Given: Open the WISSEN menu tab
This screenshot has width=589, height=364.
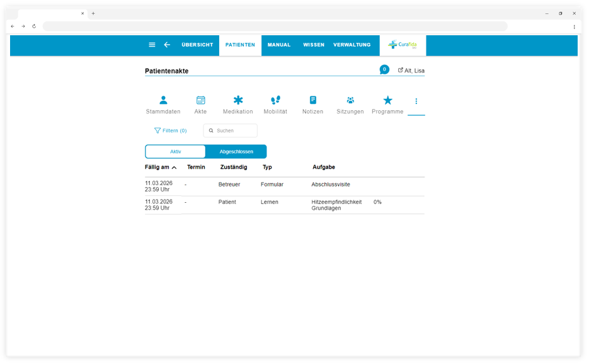Looking at the screenshot, I should [314, 45].
